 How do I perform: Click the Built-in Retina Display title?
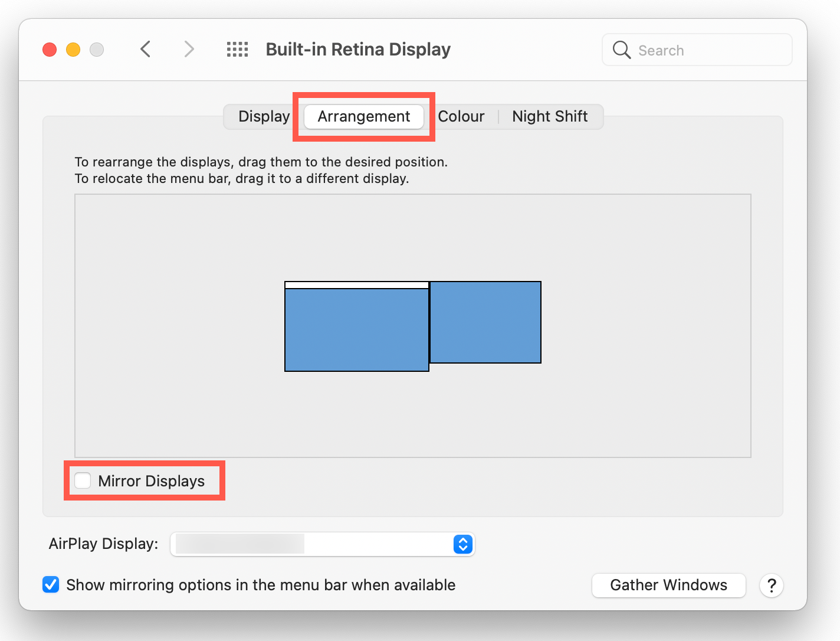coord(358,50)
